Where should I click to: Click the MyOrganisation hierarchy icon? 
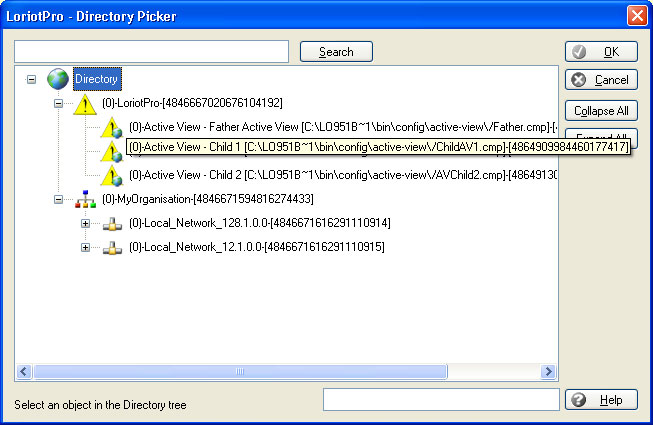click(x=85, y=199)
